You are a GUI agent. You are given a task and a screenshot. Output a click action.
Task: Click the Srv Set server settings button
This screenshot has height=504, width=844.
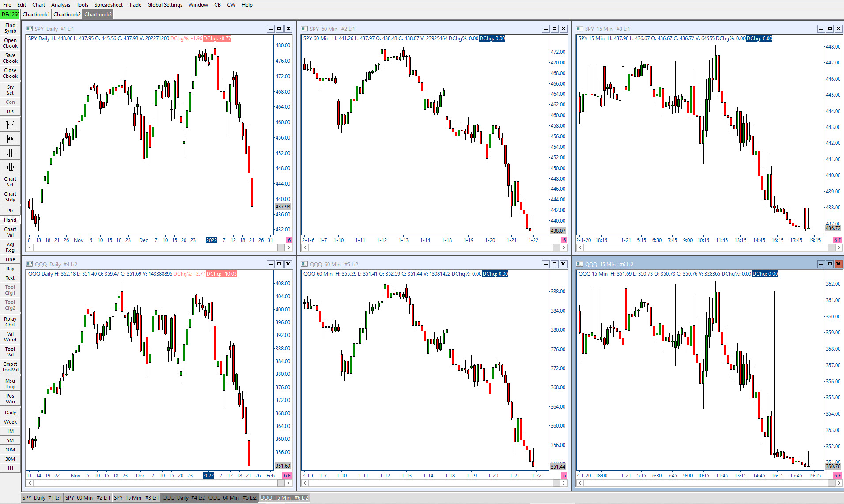click(10, 90)
